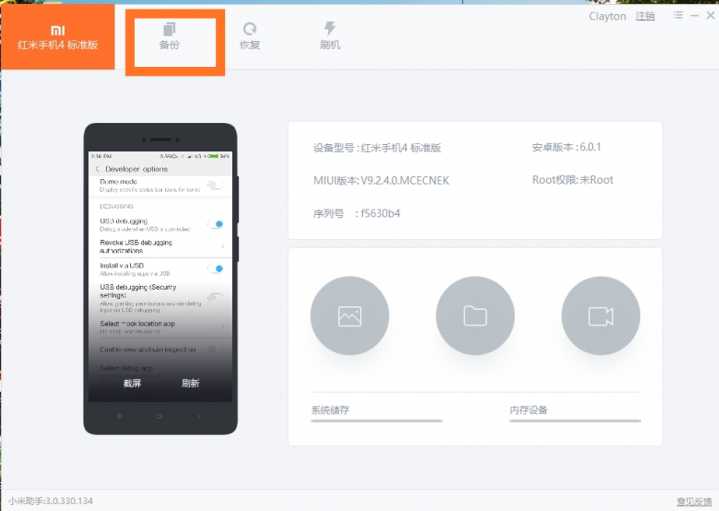
Task: Select the 红米手机4 标准版 device tab
Action: (58, 37)
